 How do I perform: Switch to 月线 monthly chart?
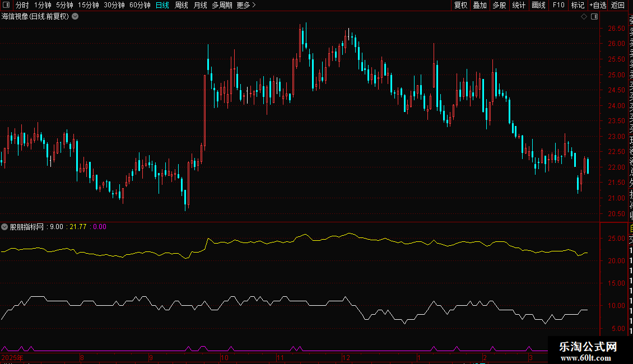200,5
